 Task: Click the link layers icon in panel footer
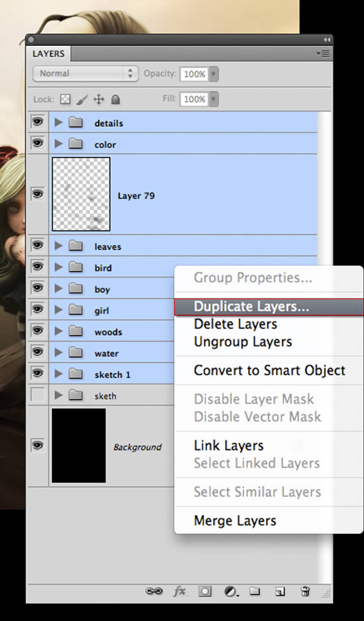(x=154, y=592)
